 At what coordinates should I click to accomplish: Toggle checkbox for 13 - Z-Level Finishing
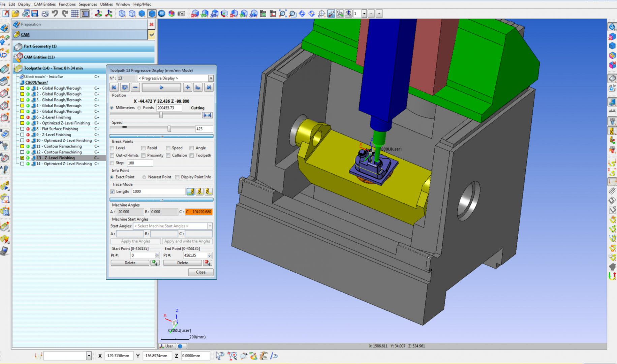(22, 158)
